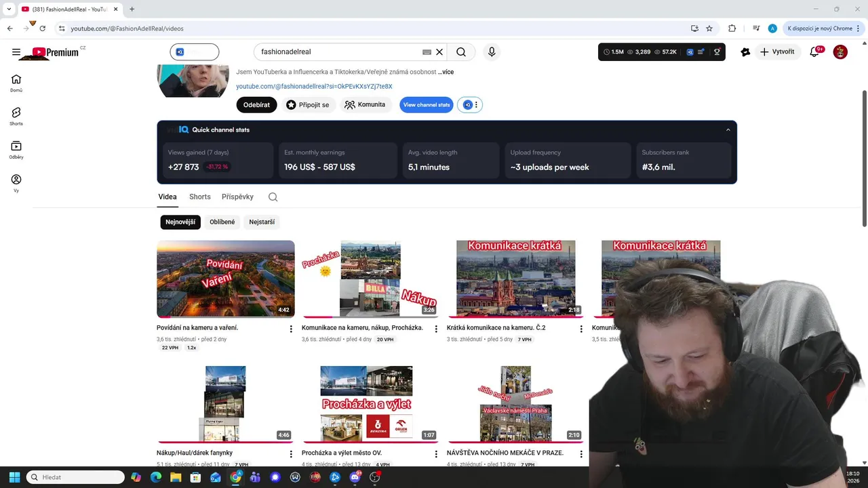The width and height of the screenshot is (868, 488).
Task: Expand channel description with ...více
Action: 446,72
